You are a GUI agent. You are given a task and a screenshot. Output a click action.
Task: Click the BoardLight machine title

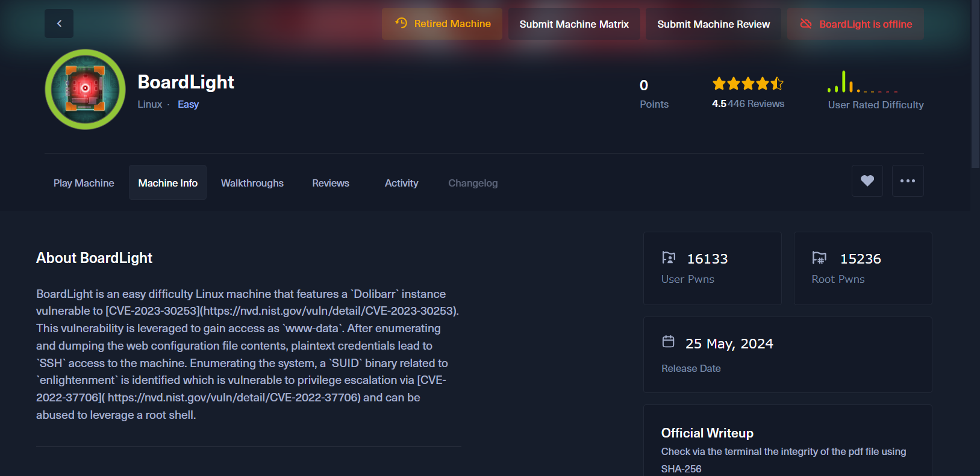point(186,82)
